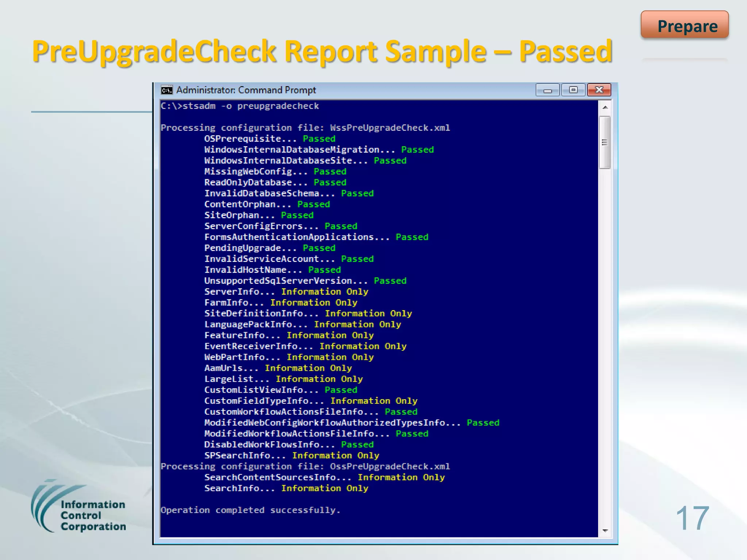Click the scrollbar up arrow
Screen dimensions: 747x560
coord(605,107)
